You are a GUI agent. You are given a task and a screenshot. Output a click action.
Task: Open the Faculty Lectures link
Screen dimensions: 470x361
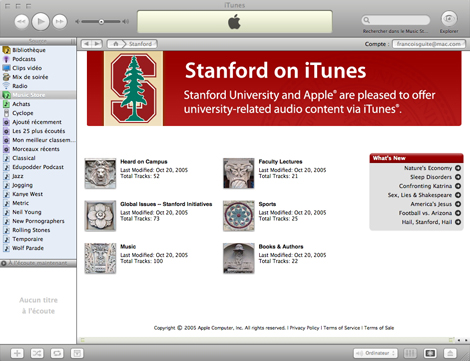click(280, 162)
